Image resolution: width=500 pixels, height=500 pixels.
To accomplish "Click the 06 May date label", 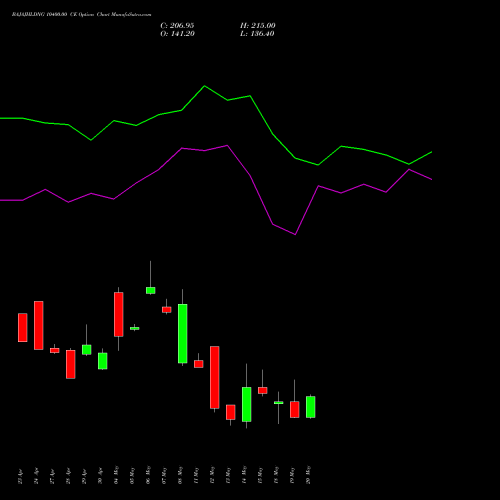I will tap(148, 475).
